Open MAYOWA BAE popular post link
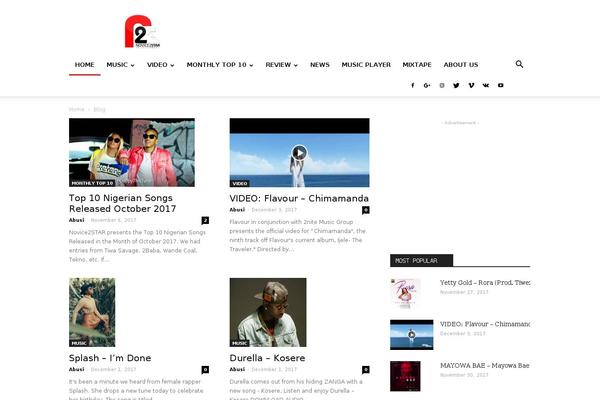 point(484,366)
